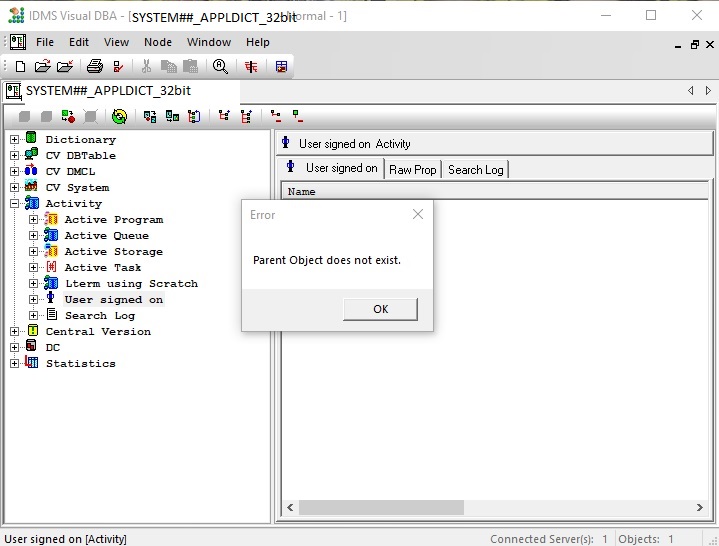Viewport: 719px width, 546px height.
Task: Switch to the Raw Prop tab
Action: (412, 170)
